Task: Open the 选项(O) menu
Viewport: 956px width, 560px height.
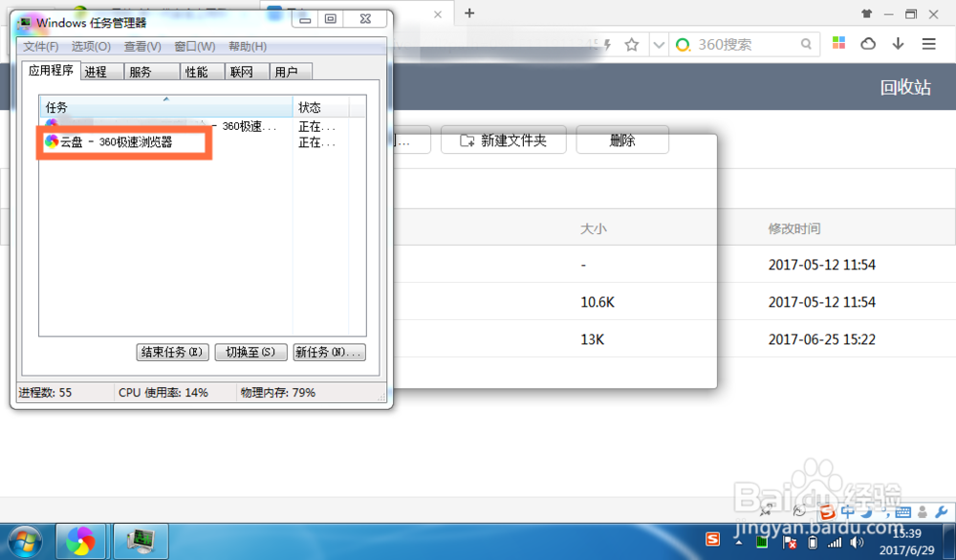Action: coord(90,46)
